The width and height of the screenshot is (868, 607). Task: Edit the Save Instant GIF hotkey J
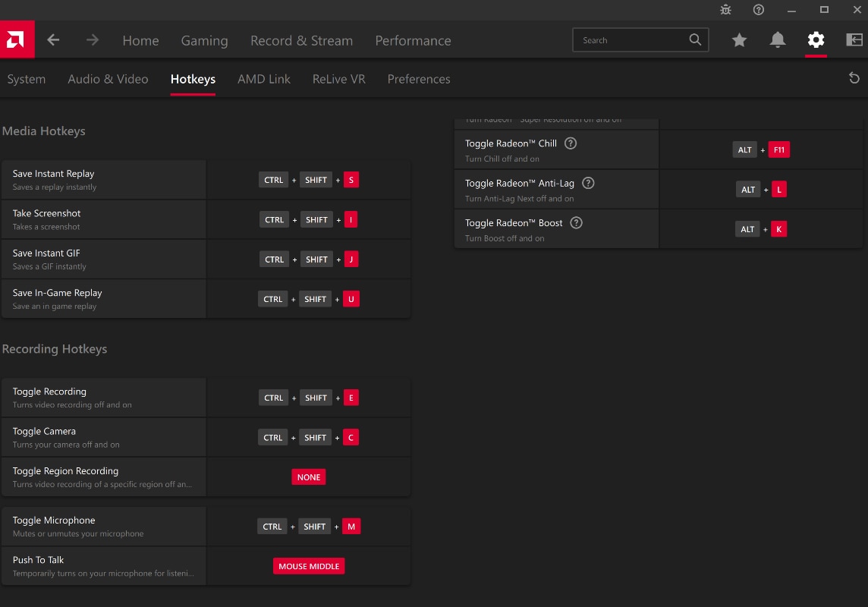tap(351, 259)
